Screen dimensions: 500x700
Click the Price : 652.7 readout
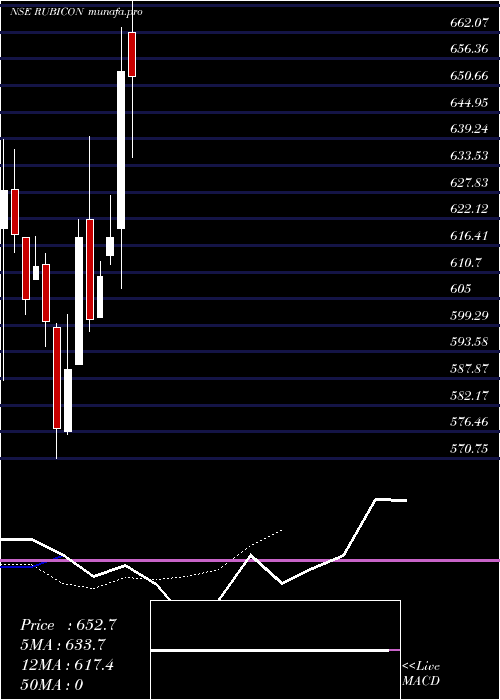tap(68, 625)
